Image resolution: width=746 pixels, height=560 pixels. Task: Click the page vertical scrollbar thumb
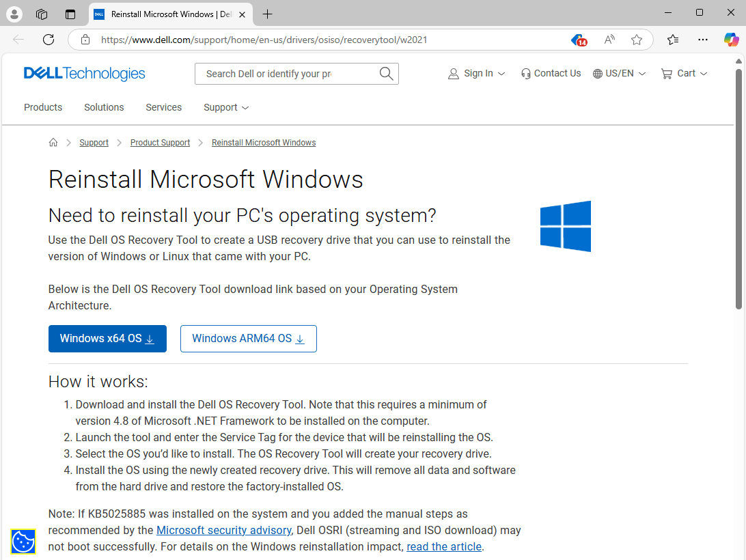tap(738, 189)
